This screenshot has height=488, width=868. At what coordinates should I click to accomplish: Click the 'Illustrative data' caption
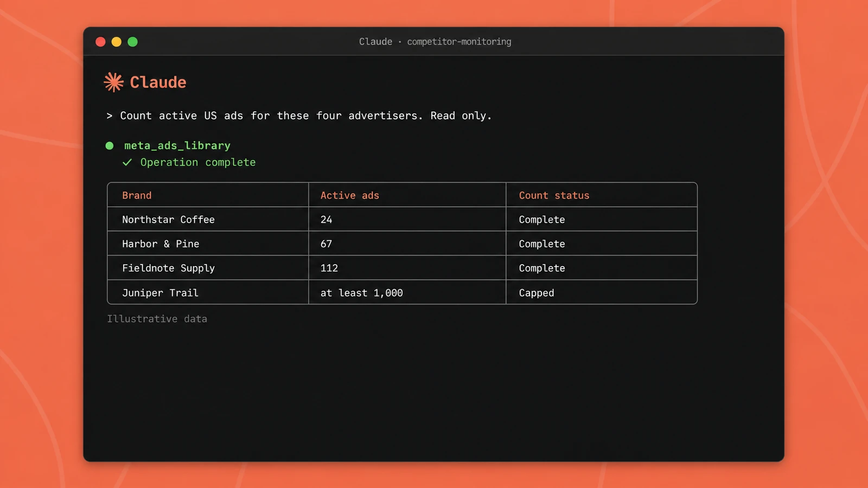click(157, 319)
